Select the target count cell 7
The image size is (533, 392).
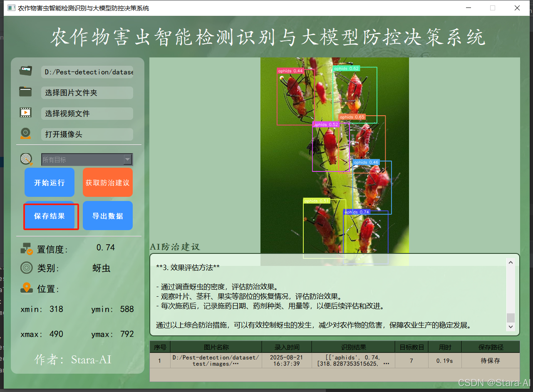[412, 360]
